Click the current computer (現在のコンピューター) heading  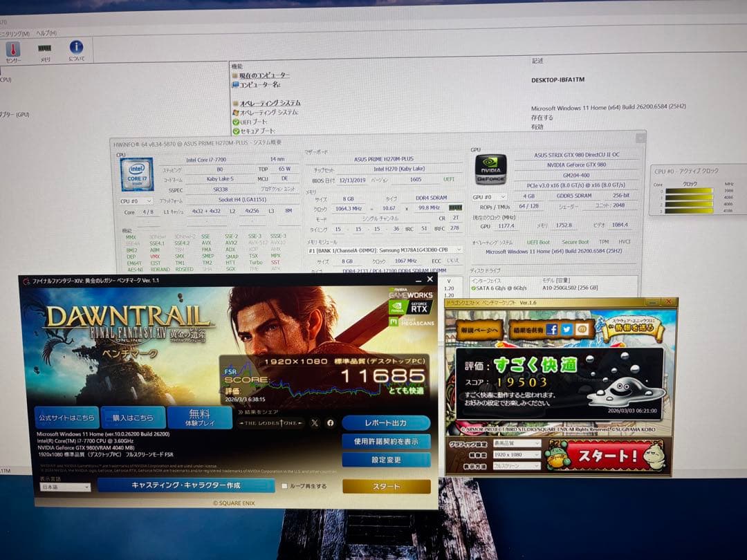click(x=264, y=76)
